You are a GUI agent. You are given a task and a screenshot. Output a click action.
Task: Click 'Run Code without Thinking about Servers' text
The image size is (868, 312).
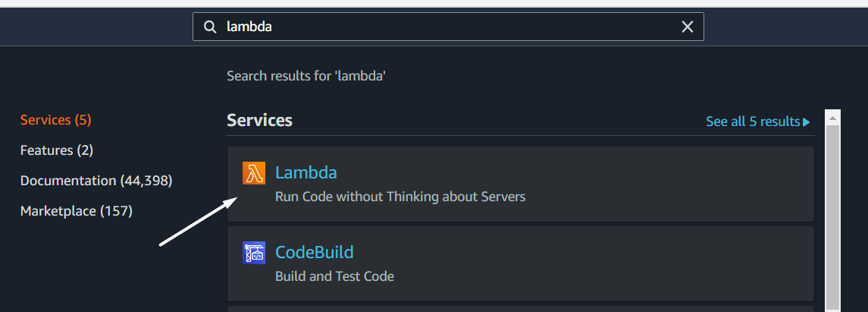(x=400, y=196)
